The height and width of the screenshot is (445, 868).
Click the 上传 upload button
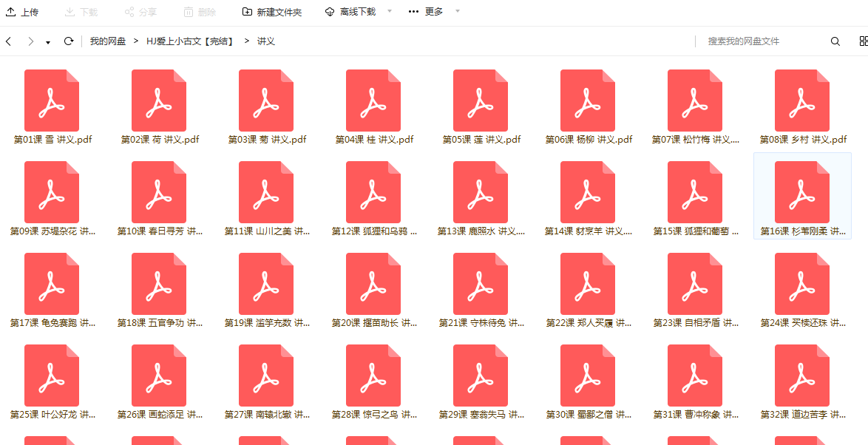[22, 12]
